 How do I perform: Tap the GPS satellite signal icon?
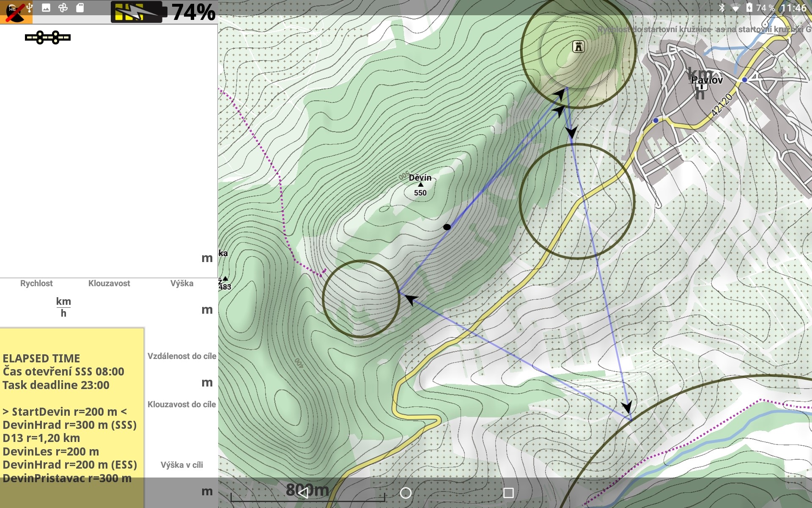[x=48, y=38]
